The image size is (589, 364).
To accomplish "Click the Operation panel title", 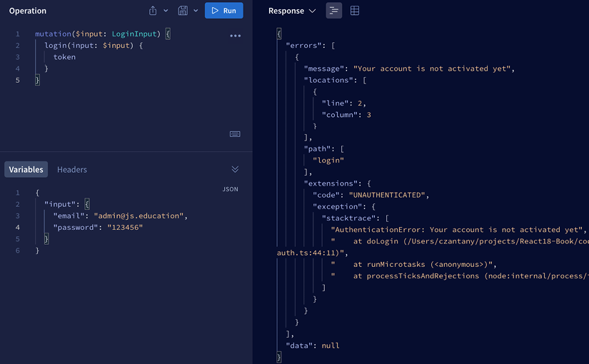I will pos(28,11).
